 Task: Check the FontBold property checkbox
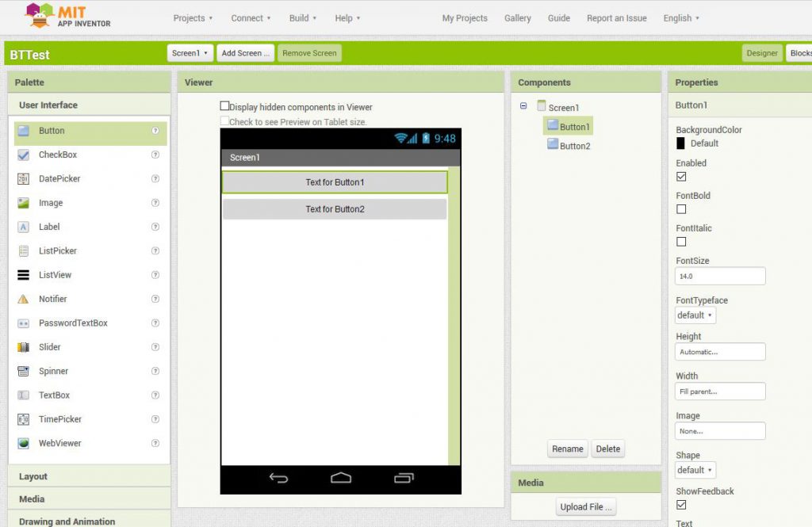point(681,209)
